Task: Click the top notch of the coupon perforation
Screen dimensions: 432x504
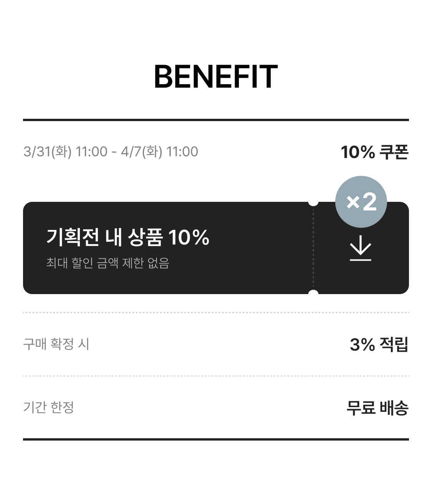Action: (x=313, y=202)
